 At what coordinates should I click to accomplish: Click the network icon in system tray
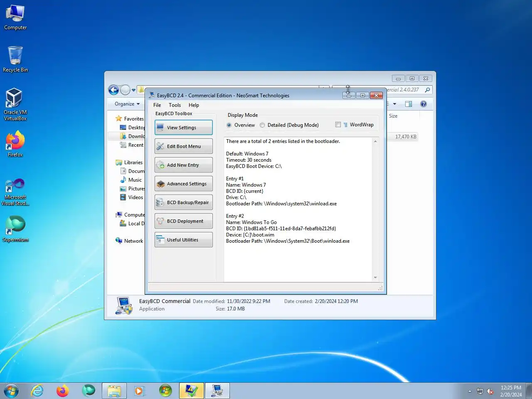click(480, 391)
